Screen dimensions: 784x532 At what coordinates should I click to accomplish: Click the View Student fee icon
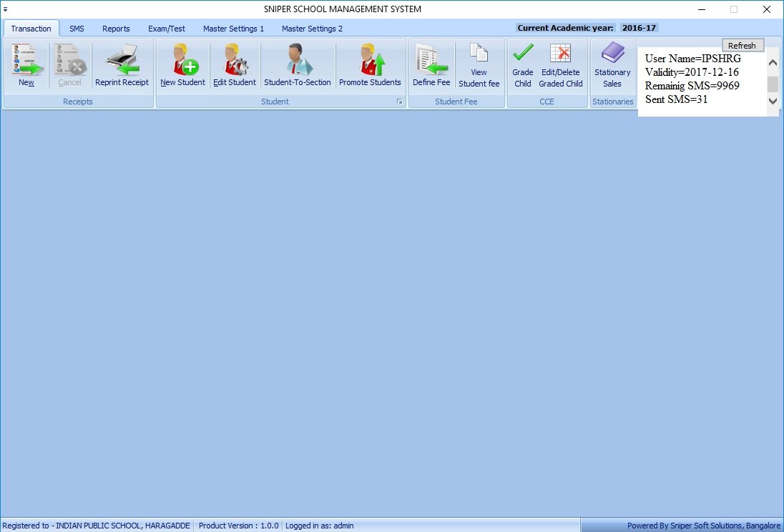tap(479, 54)
